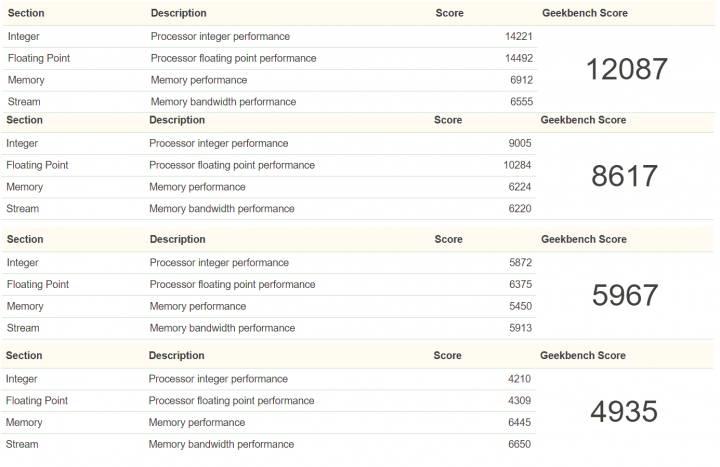This screenshot has width=720, height=467.
Task: Select the Integer score 9005
Action: point(520,143)
